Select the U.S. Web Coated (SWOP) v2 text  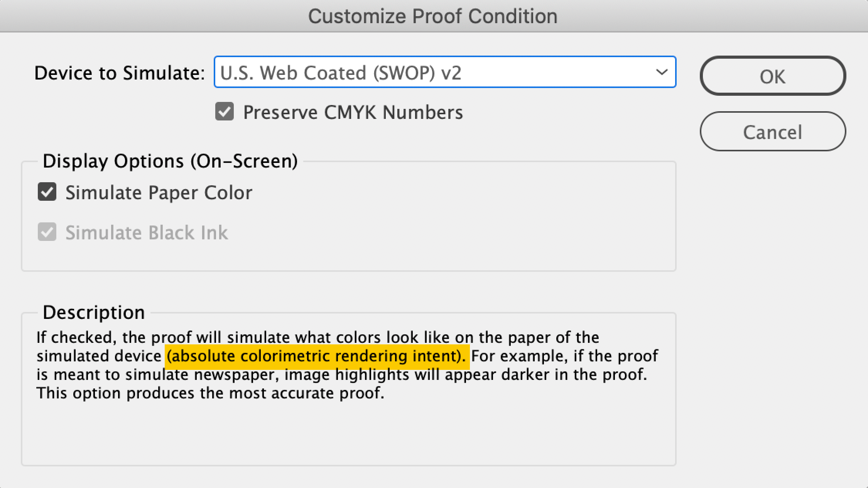tap(339, 72)
